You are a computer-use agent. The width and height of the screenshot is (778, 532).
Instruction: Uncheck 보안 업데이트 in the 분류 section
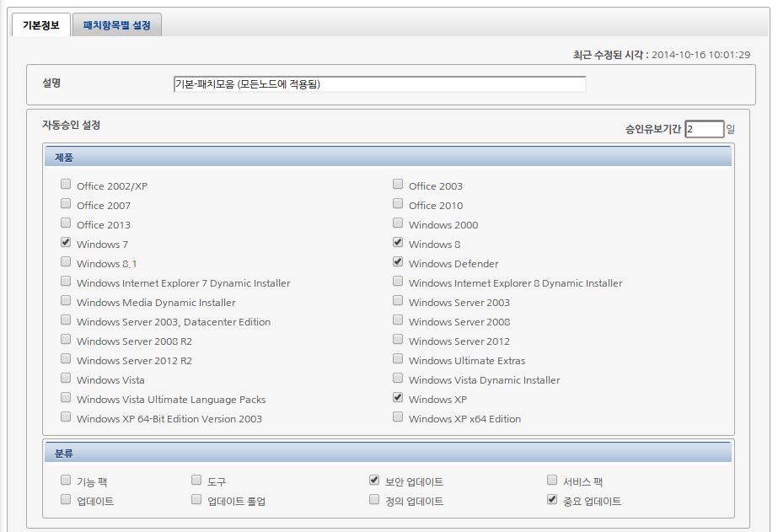click(x=373, y=479)
